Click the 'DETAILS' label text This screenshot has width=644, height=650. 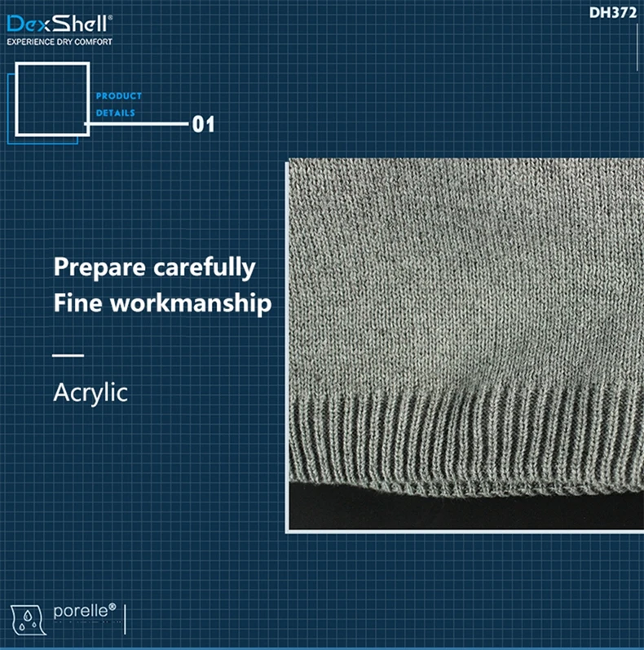(x=116, y=113)
